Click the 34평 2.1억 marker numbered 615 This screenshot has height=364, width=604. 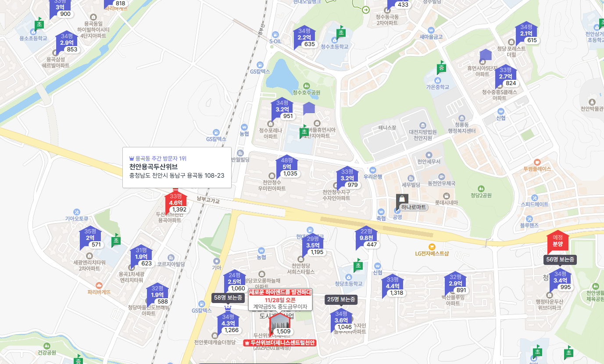coord(526,34)
